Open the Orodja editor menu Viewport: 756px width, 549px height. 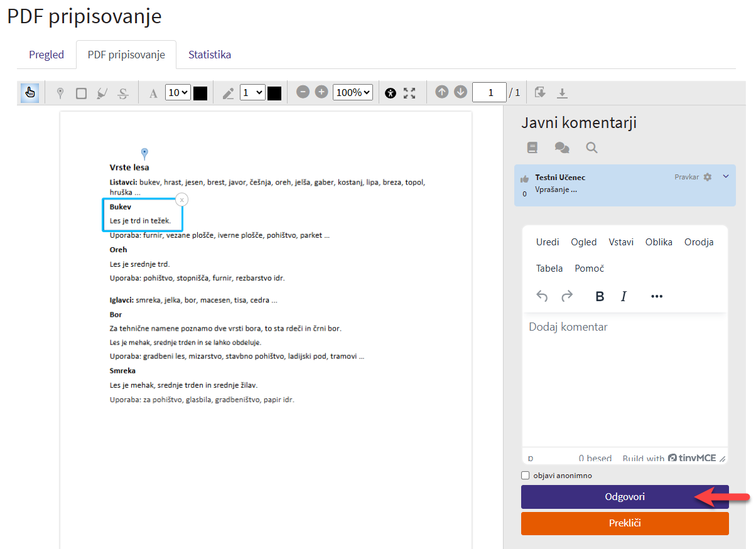(x=699, y=242)
